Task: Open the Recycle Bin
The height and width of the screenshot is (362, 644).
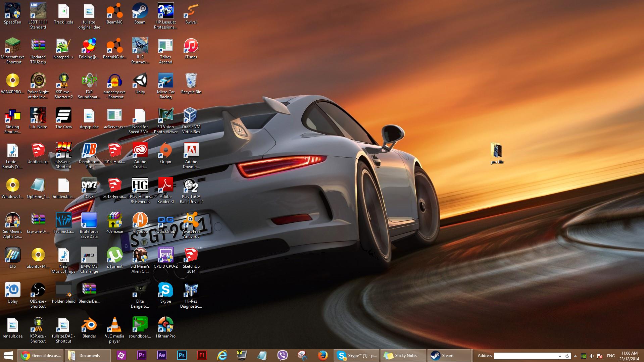Action: pyautogui.click(x=191, y=84)
